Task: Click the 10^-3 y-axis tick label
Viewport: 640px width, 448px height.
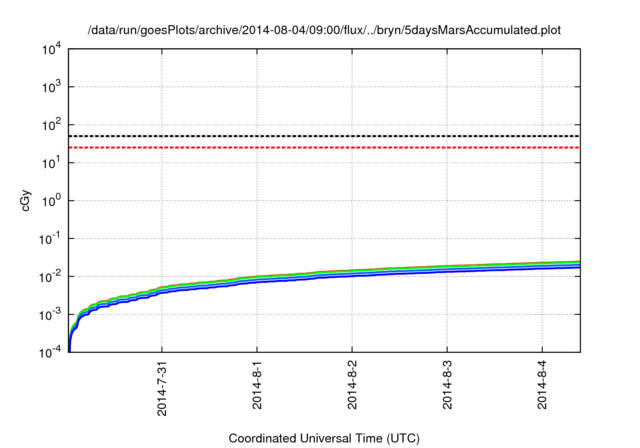Action: 50,315
